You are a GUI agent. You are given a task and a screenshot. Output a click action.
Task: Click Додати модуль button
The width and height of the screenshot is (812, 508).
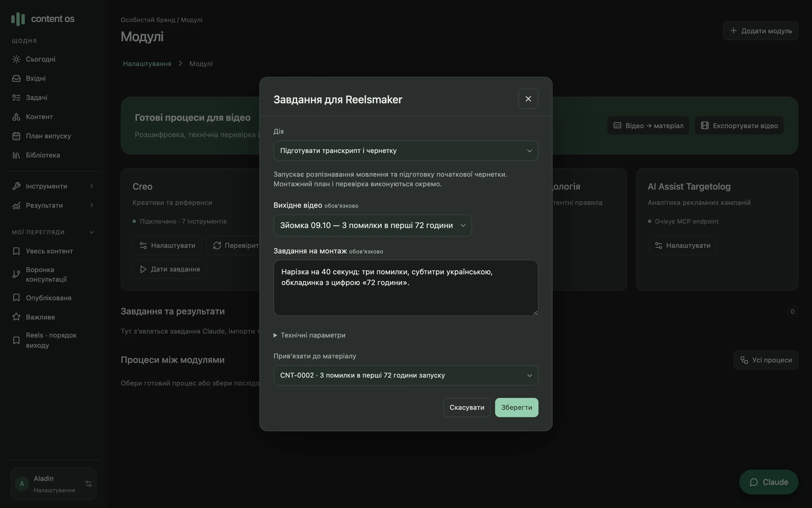point(760,30)
